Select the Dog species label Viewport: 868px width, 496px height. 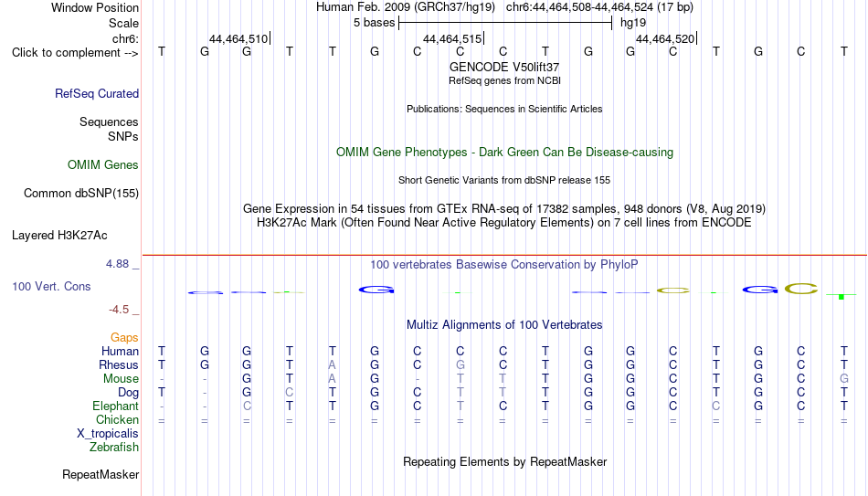[129, 393]
